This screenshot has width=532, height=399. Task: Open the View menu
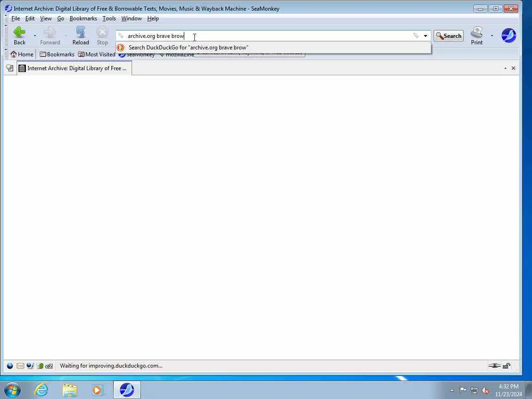pos(46,18)
